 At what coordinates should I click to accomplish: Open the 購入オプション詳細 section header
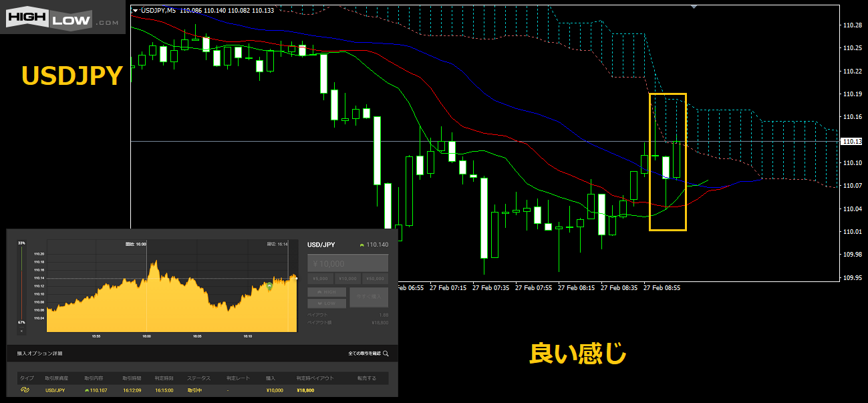pos(41,354)
